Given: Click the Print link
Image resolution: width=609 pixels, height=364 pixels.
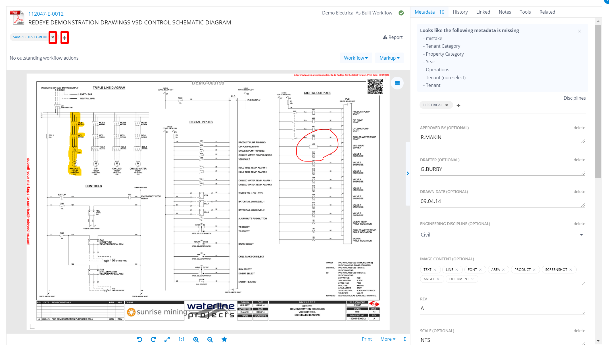Looking at the screenshot, I should pos(367,339).
